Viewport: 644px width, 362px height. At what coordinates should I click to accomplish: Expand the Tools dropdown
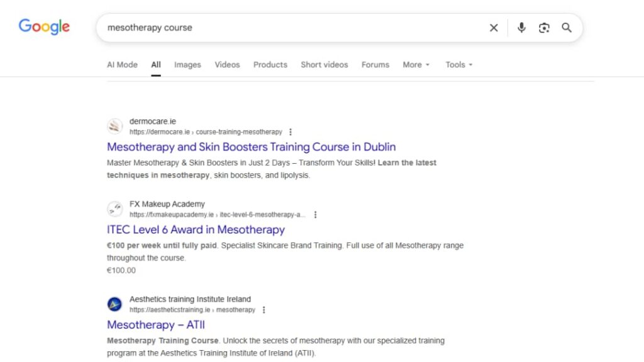pos(458,65)
